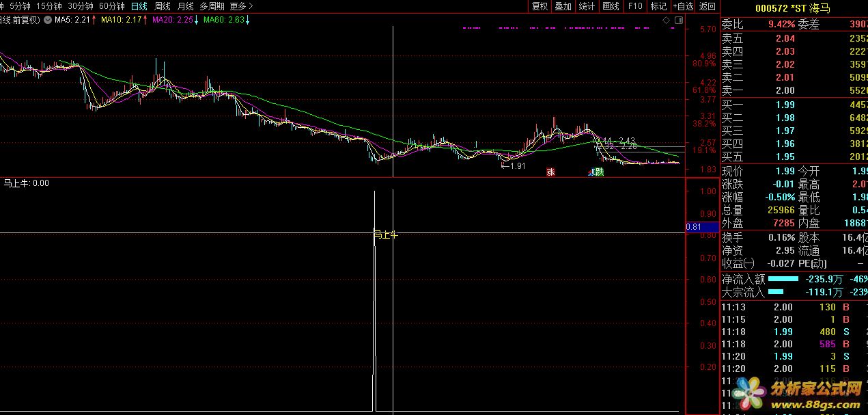868x415 pixels.
Task: Select the 买五 1.95 order row
Action: coord(794,157)
